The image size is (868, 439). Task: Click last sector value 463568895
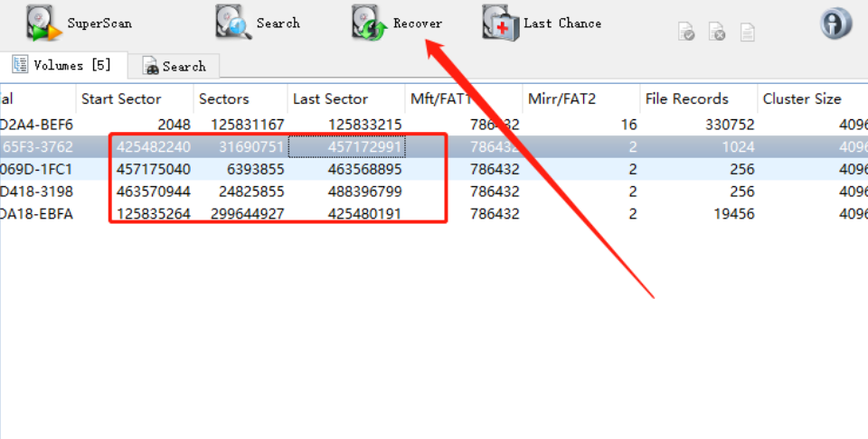tap(364, 169)
